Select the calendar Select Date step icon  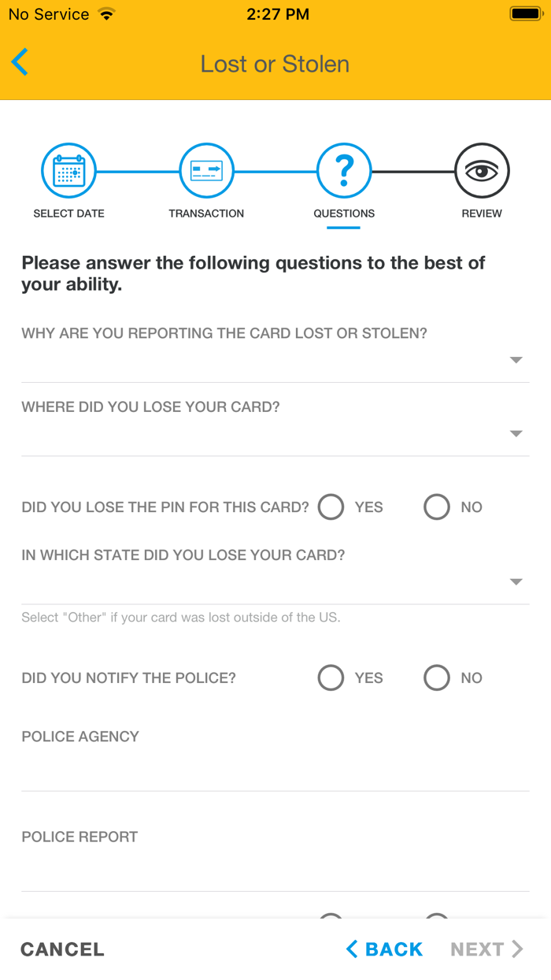tap(68, 170)
